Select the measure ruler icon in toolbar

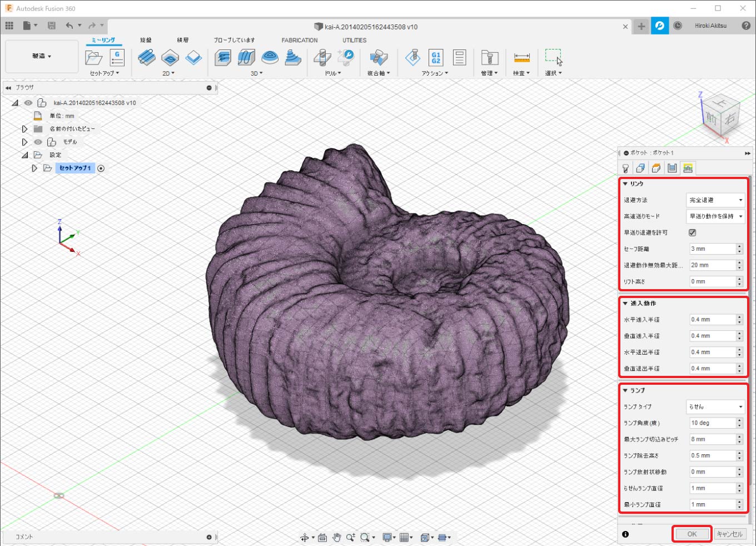[x=521, y=58]
